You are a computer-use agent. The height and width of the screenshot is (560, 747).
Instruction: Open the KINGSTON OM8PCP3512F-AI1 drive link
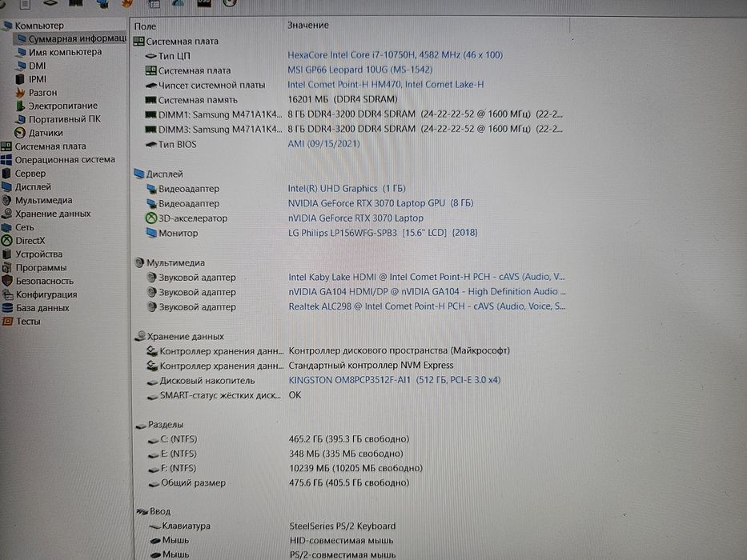(395, 380)
